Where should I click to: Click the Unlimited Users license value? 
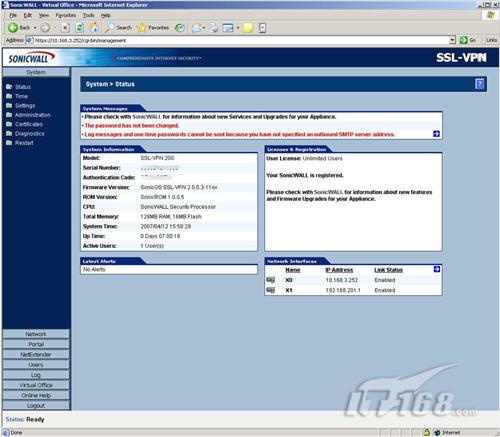click(322, 158)
